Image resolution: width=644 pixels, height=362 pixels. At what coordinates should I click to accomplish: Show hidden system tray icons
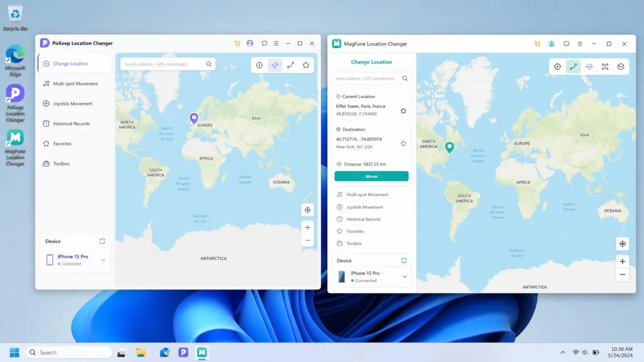562,352
